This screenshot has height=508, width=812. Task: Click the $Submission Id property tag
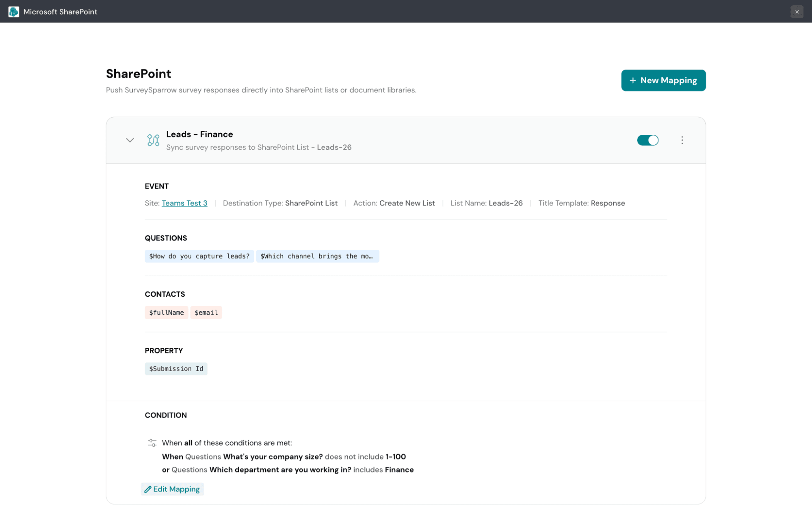(176, 369)
